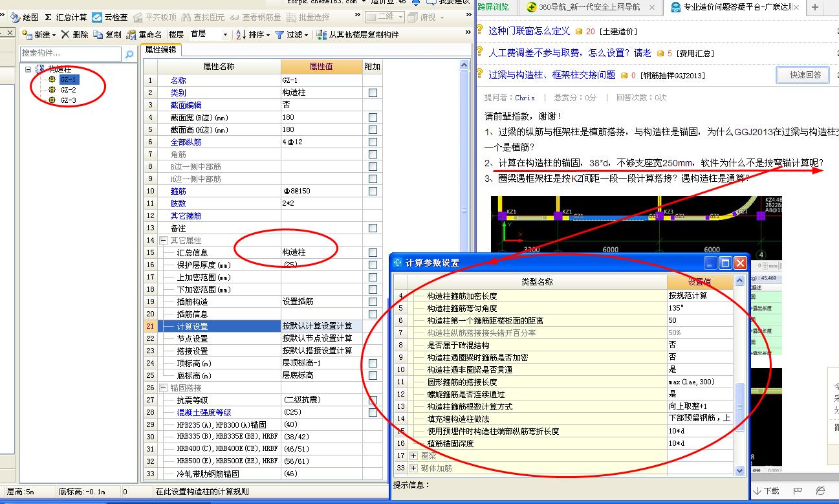Collapse the 其它属性 group
Image resolution: width=839 pixels, height=504 pixels.
(163, 241)
